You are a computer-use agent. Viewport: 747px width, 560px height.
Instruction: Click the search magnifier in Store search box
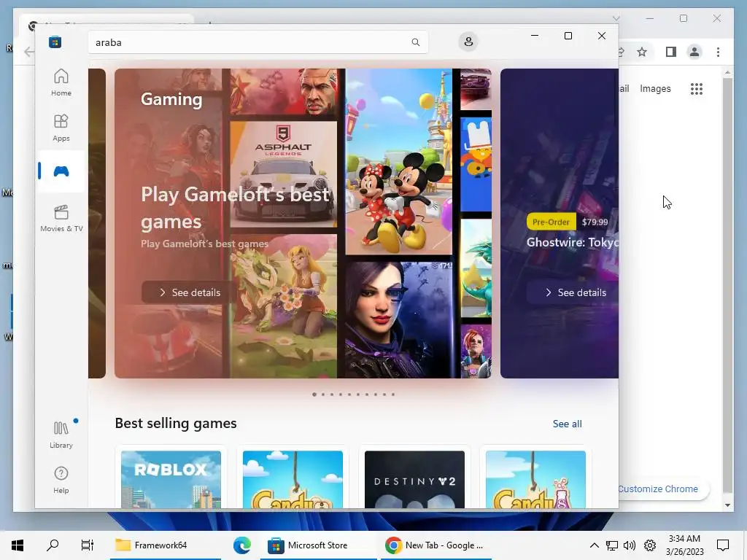tap(415, 42)
